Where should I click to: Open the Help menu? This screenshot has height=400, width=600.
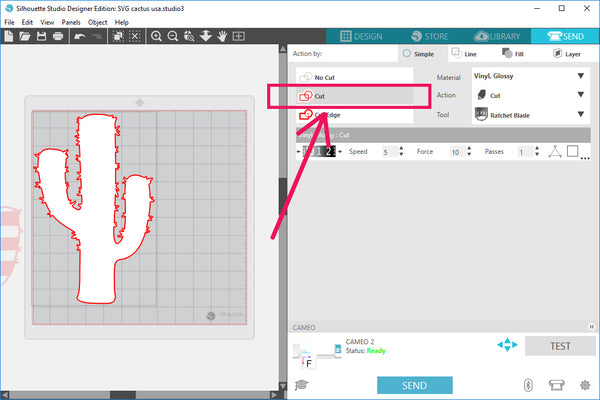[122, 22]
